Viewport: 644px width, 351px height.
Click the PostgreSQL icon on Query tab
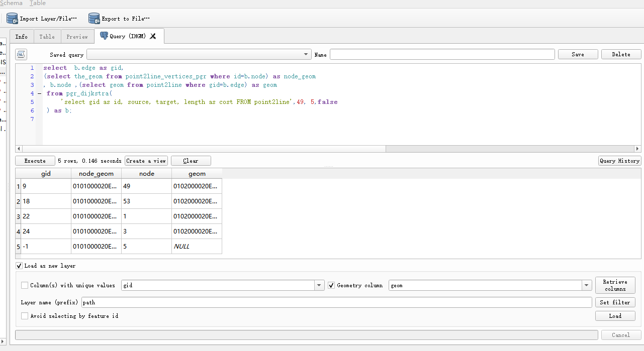click(x=104, y=36)
